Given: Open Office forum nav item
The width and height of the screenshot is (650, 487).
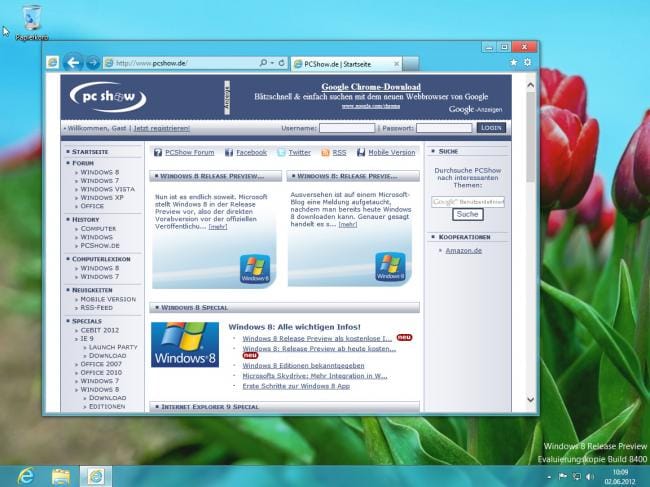Looking at the screenshot, I should (x=92, y=206).
